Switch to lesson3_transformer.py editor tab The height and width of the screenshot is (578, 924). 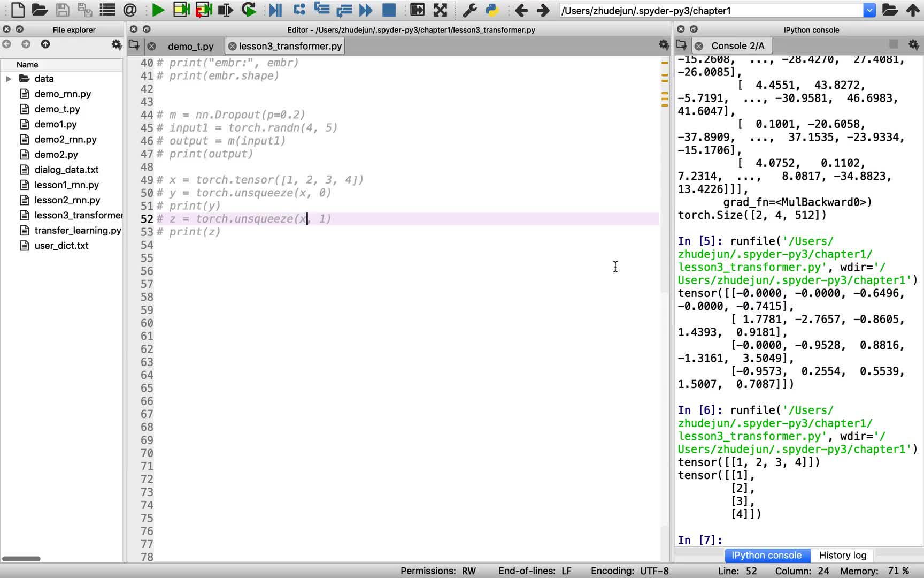click(290, 47)
